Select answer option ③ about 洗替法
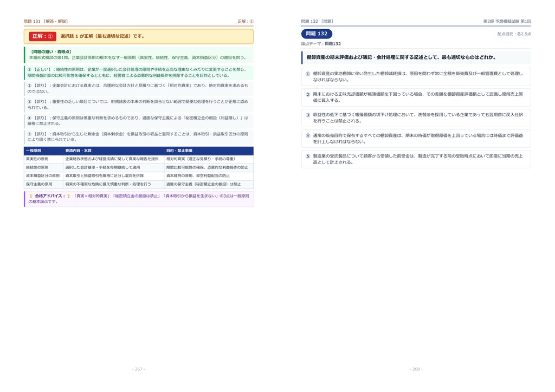 [416, 117]
